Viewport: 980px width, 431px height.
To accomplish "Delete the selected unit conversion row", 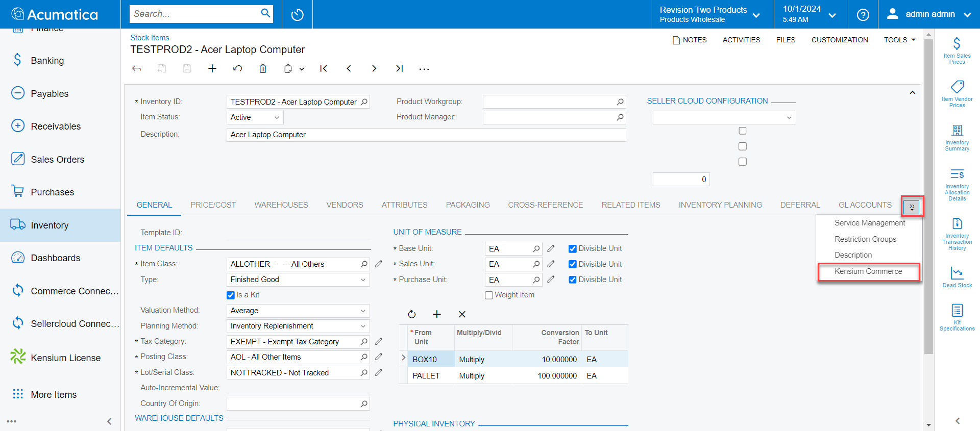I will coord(462,314).
